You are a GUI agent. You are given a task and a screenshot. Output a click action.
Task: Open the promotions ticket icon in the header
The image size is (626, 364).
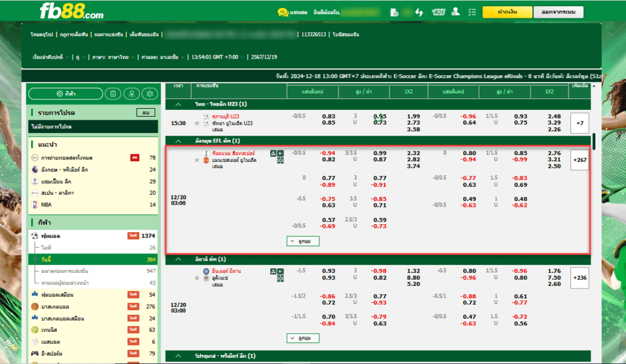(438, 12)
